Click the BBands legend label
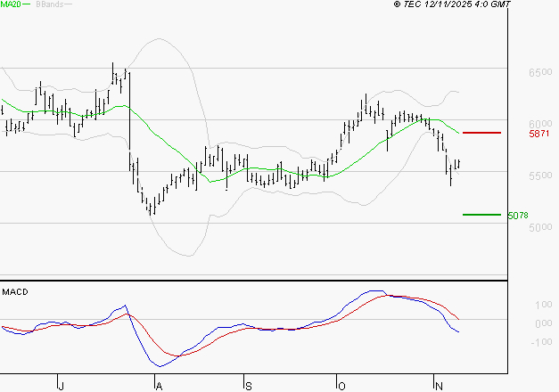Image resolution: width=559 pixels, height=392 pixels. point(50,4)
